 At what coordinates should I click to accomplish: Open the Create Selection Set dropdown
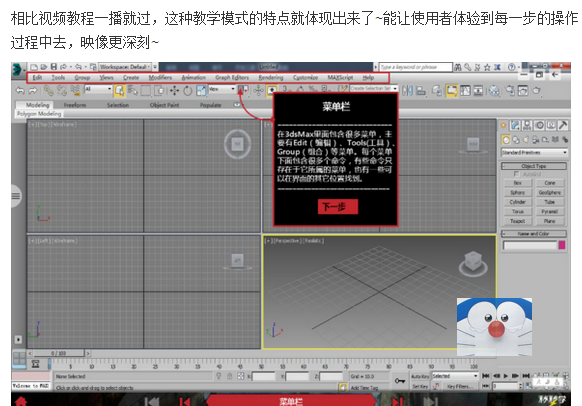(x=374, y=88)
